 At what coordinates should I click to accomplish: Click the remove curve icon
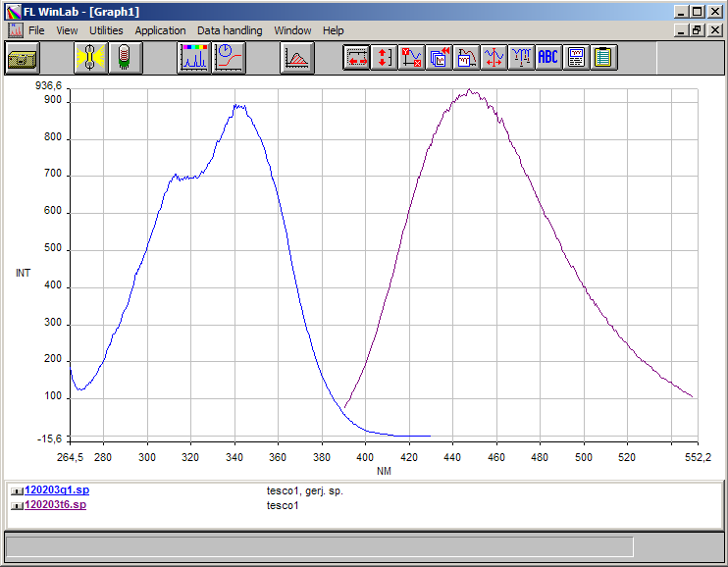[466, 58]
